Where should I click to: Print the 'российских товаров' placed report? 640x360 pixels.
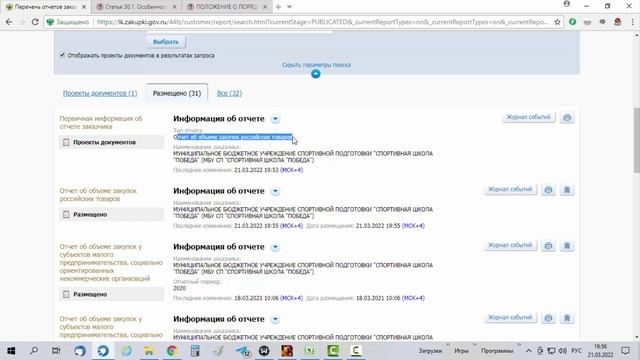pos(548,190)
